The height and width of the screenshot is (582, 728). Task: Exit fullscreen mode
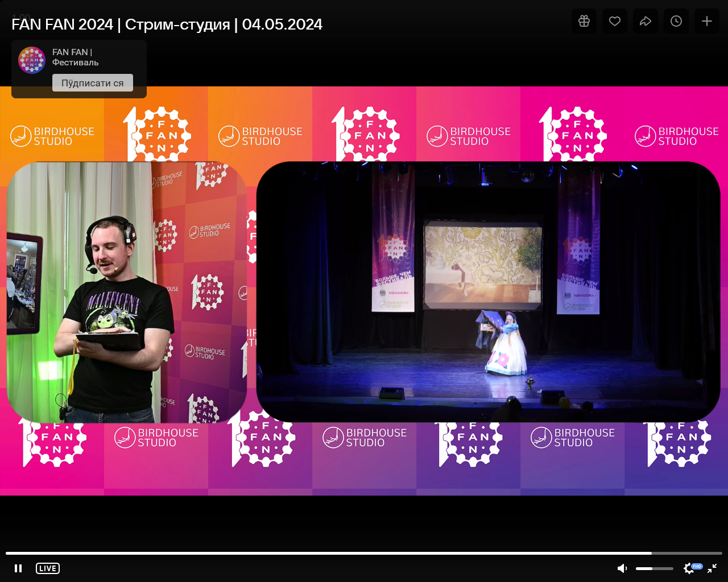(712, 568)
